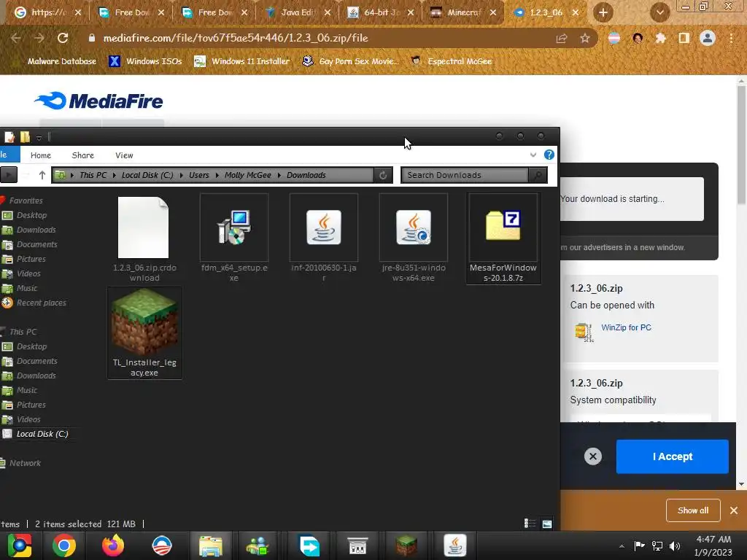
Task: Click the share page icon in address bar
Action: [x=562, y=38]
